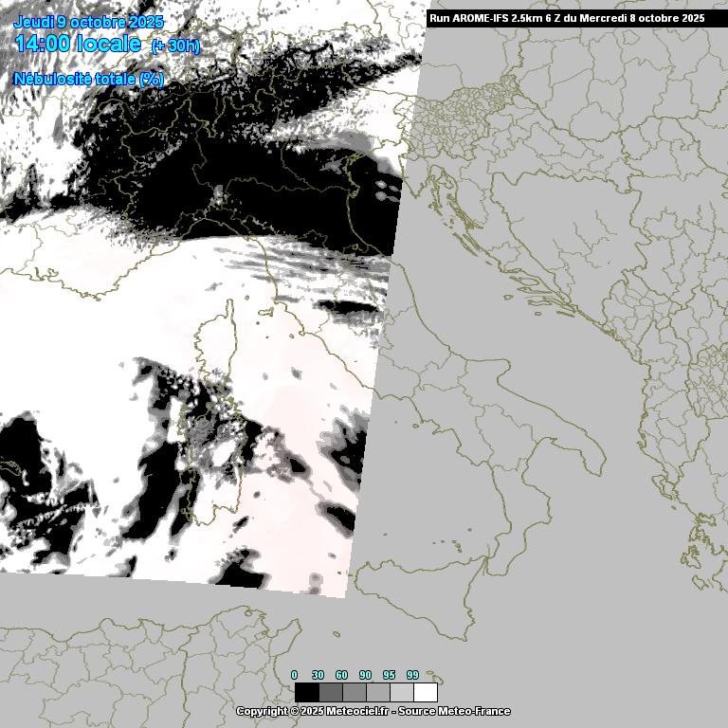Click the white 99% legend swatch
This screenshot has height=728, width=728.
[426, 692]
